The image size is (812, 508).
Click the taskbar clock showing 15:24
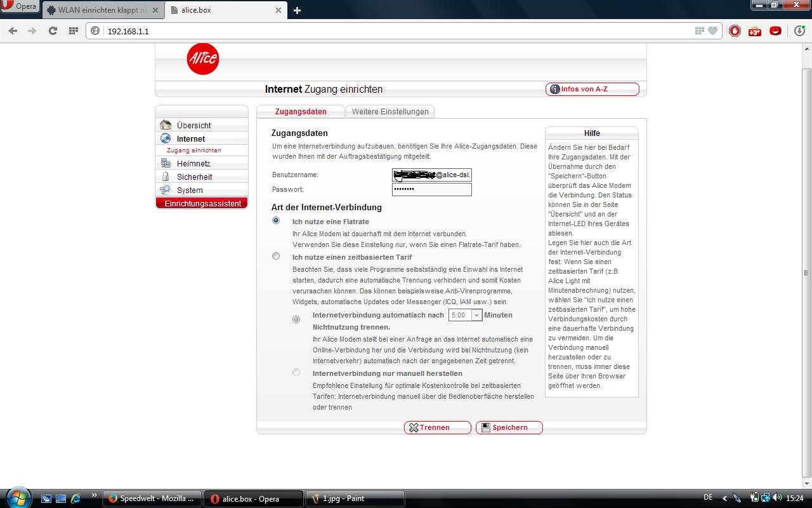pos(795,498)
